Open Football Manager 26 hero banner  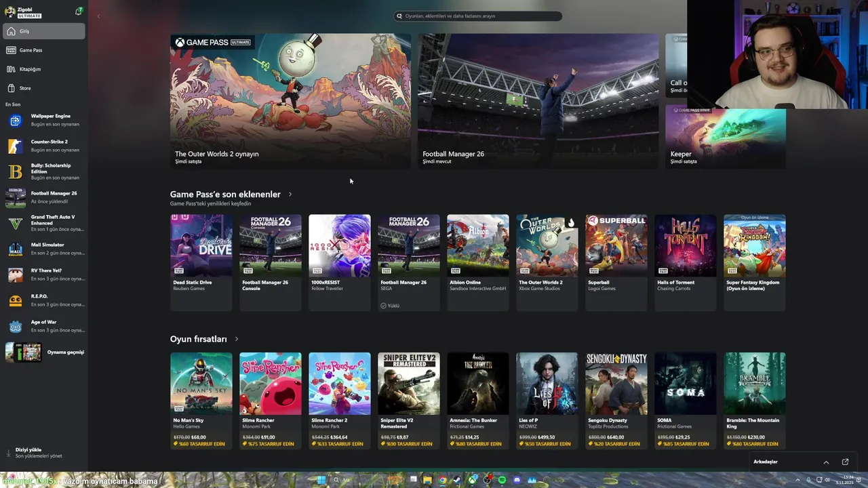coord(538,101)
